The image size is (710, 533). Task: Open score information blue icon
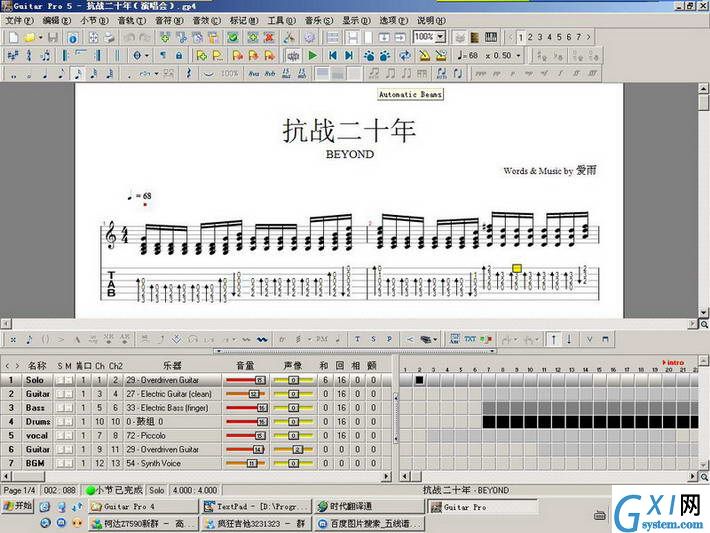coord(73,38)
